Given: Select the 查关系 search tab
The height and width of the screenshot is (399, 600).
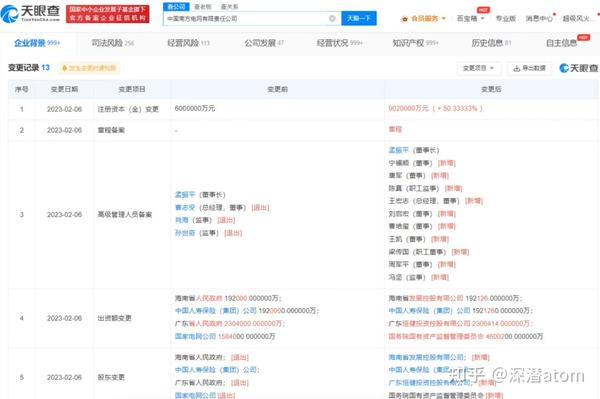Looking at the screenshot, I should (229, 7).
